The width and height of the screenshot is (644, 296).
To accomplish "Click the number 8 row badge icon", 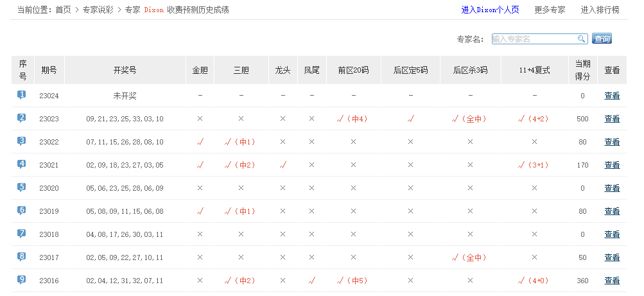I will [x=22, y=257].
